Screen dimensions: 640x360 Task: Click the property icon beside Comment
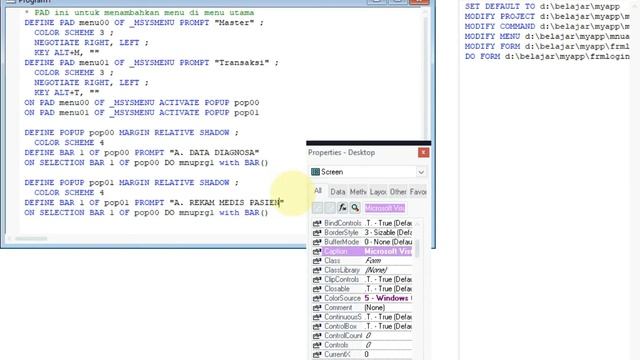[317, 308]
